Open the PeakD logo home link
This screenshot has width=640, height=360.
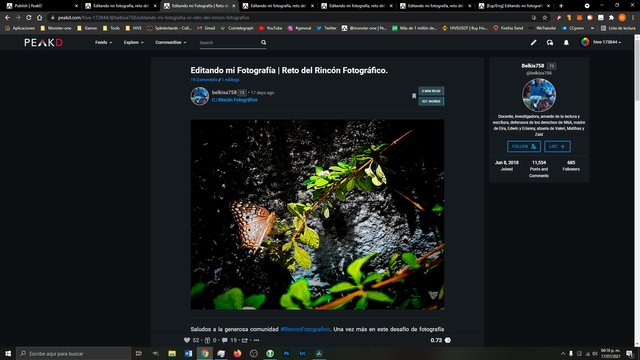click(x=43, y=42)
